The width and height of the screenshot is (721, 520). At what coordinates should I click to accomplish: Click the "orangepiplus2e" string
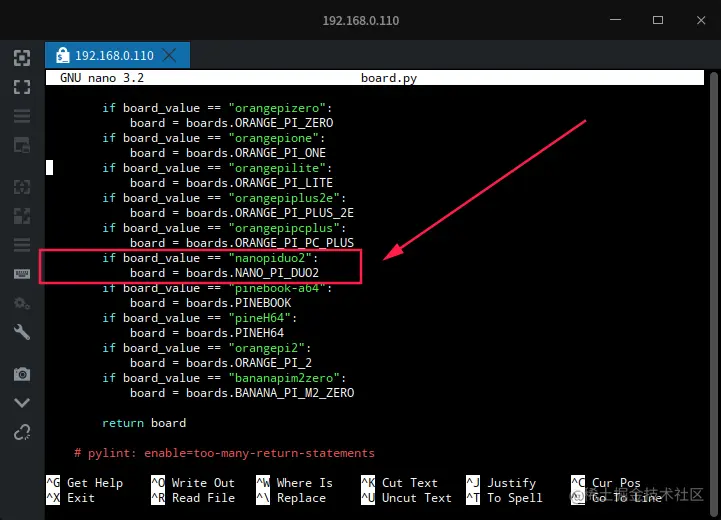point(284,198)
